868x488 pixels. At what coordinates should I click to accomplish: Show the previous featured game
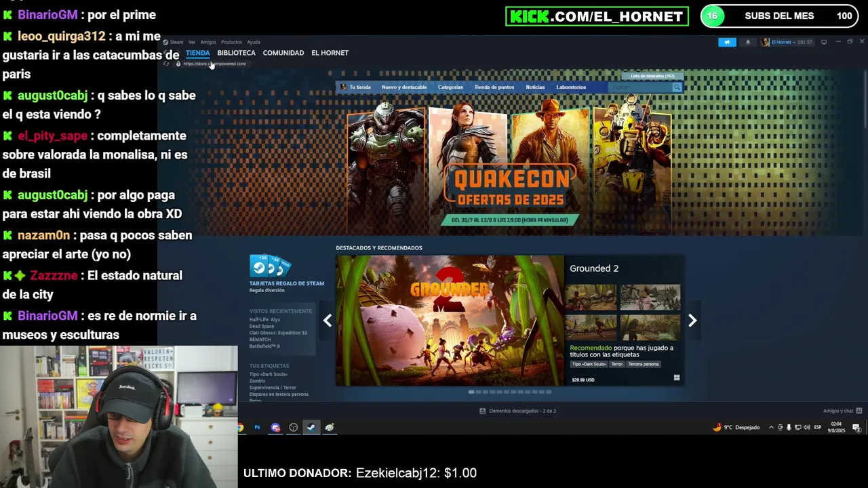click(328, 321)
